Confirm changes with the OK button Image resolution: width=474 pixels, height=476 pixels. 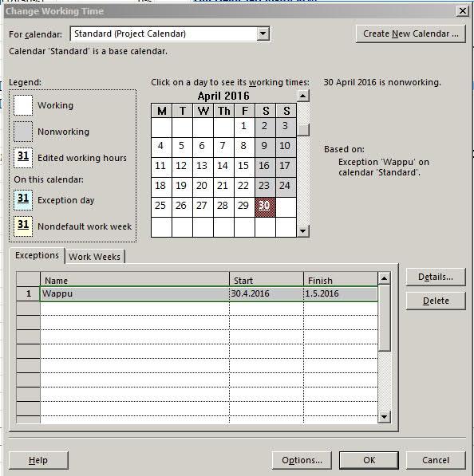(369, 460)
